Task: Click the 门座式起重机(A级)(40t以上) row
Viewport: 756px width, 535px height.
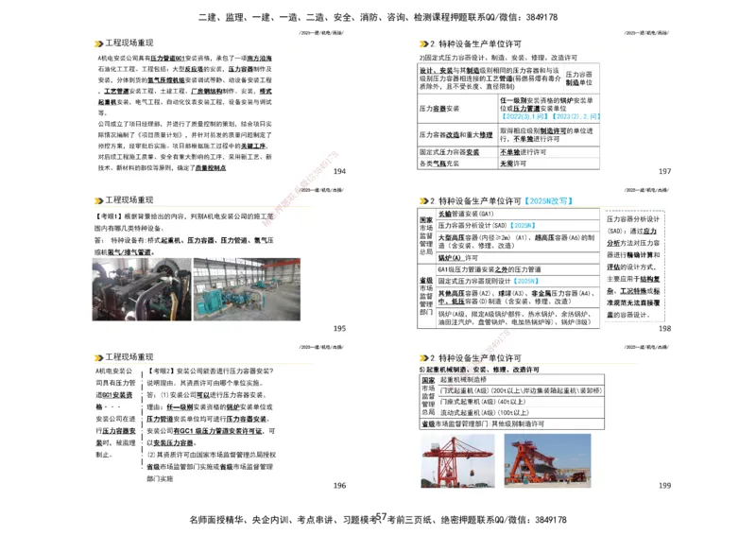Action: click(x=521, y=402)
